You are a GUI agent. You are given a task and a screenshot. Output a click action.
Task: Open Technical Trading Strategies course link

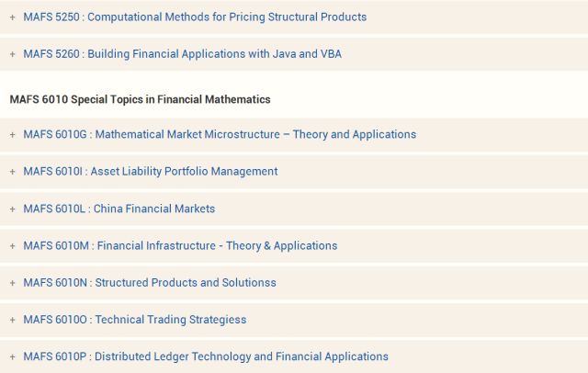135,320
